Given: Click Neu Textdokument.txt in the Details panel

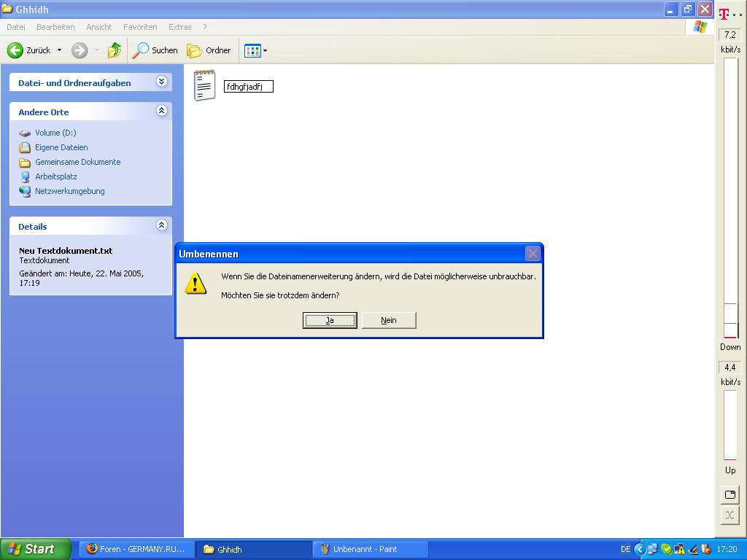Looking at the screenshot, I should click(x=66, y=251).
